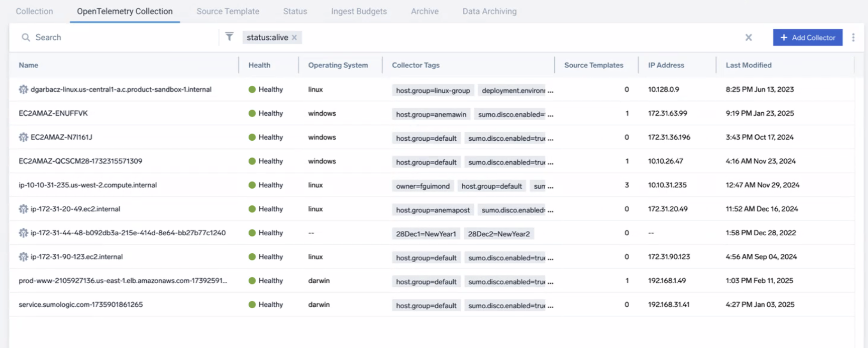Click gear icon beside ip-172-31-20-49.ec2.internal
This screenshot has height=348, width=868.
pyautogui.click(x=23, y=209)
